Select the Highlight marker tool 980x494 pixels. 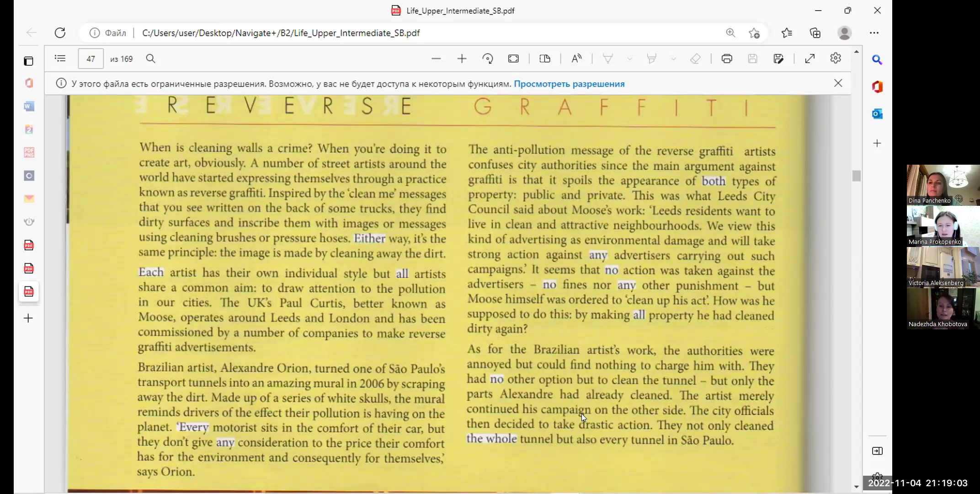[651, 59]
